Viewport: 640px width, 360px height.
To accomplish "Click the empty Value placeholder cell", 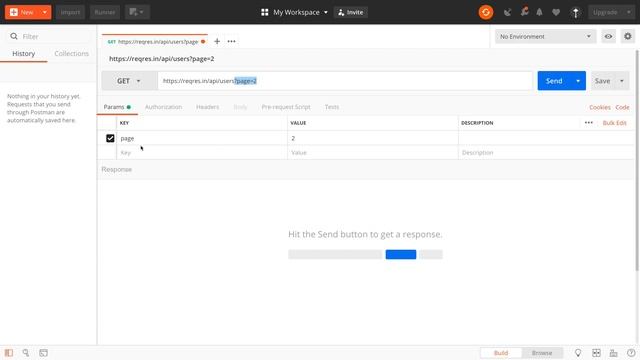I will pos(373,153).
